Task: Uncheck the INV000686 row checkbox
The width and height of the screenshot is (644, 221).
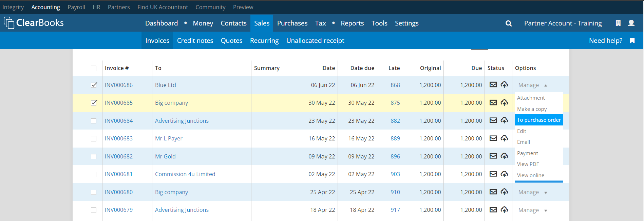Action: tap(94, 85)
